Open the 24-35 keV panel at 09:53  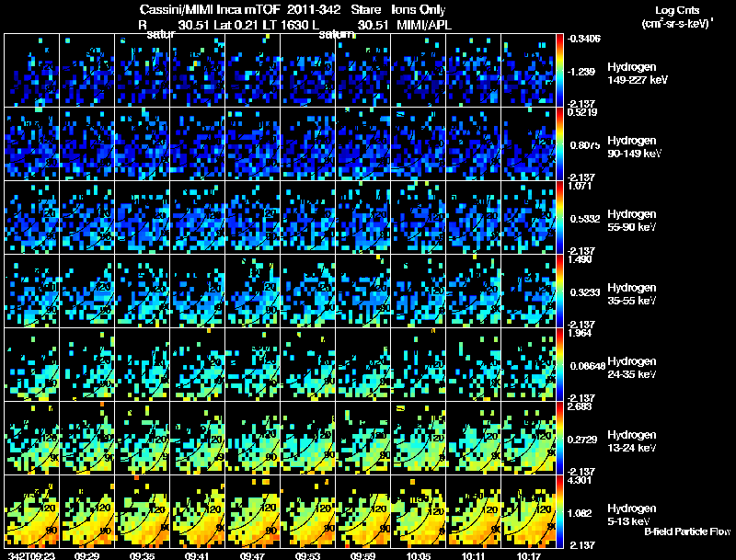[308, 365]
